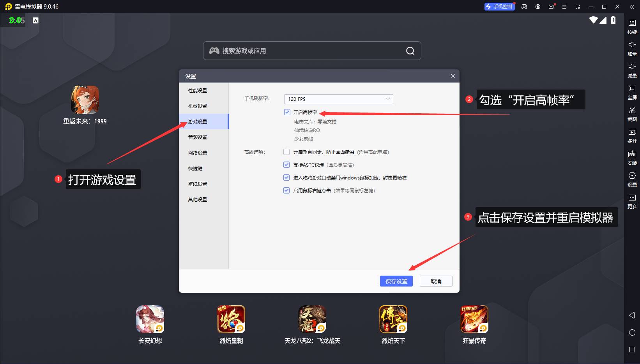Expand the 120 FPS refresh rate dropdown
The height and width of the screenshot is (364, 640).
point(338,99)
